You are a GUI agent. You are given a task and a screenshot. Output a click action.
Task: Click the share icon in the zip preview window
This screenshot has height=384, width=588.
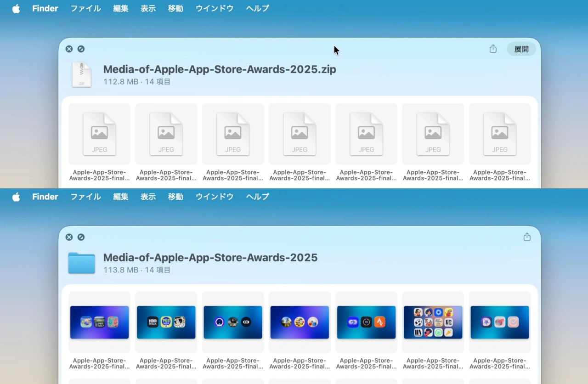click(493, 49)
